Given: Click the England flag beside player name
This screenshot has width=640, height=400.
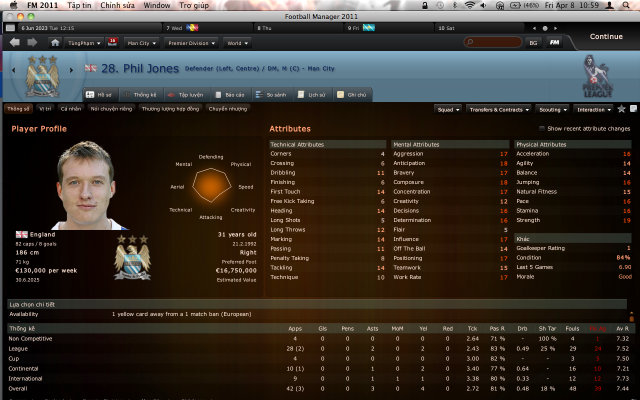Looking at the screenshot, I should [x=91, y=68].
